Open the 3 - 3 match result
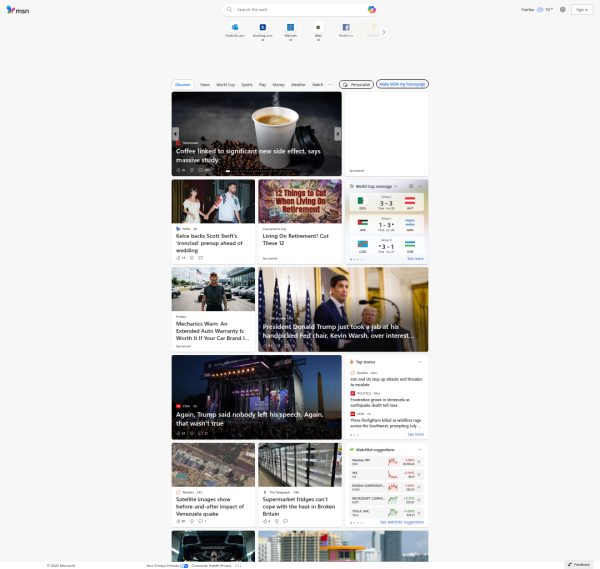The height and width of the screenshot is (569, 600). 386,202
